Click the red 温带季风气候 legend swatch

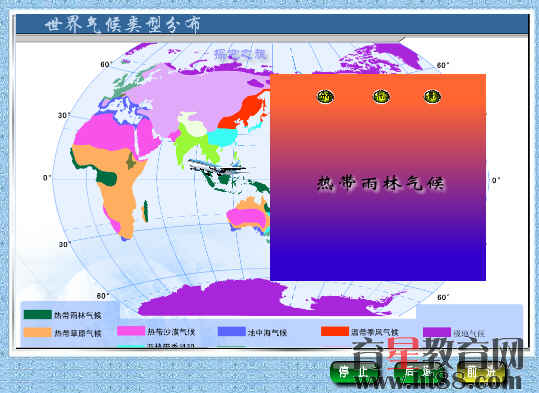[x=335, y=331]
